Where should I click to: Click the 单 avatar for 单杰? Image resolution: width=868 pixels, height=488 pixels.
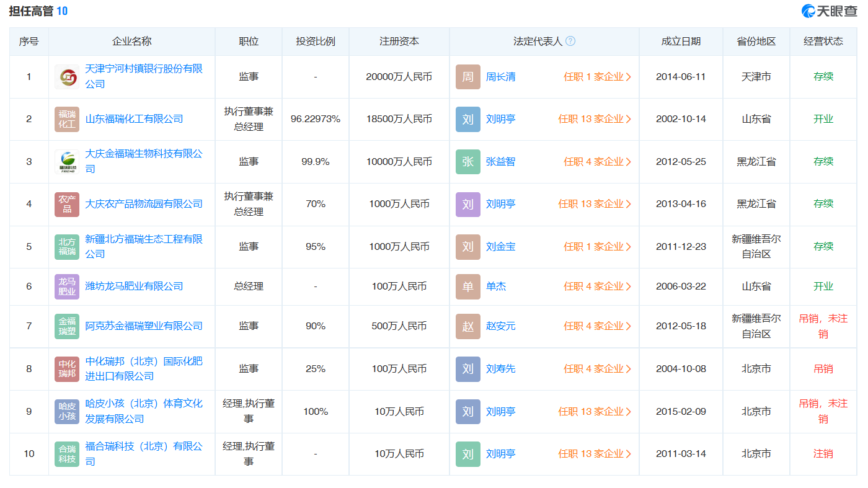pos(468,286)
